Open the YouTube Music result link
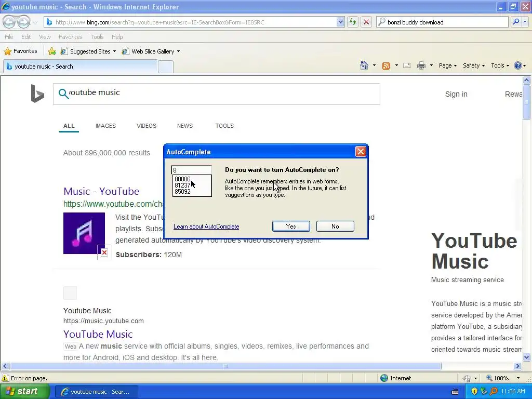Viewport: 532px width, 399px height. pyautogui.click(x=98, y=334)
